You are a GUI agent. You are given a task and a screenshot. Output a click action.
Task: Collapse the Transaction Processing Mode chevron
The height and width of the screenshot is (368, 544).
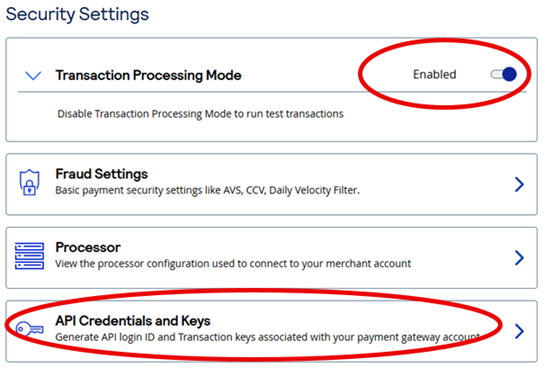coord(33,75)
